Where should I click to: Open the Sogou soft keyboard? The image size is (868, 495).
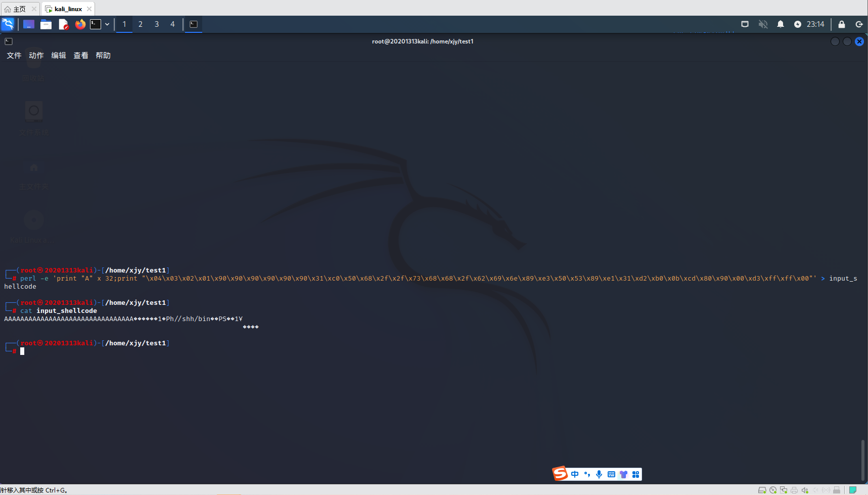(x=612, y=474)
